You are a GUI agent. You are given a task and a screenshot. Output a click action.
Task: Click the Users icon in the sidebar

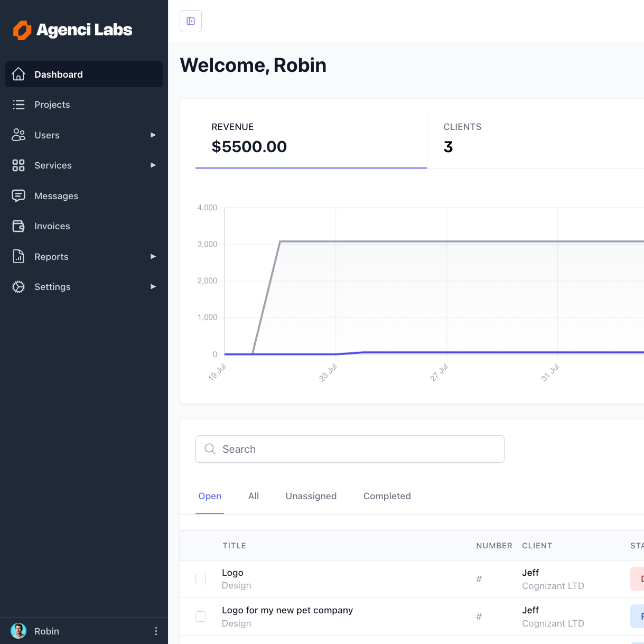click(x=18, y=135)
